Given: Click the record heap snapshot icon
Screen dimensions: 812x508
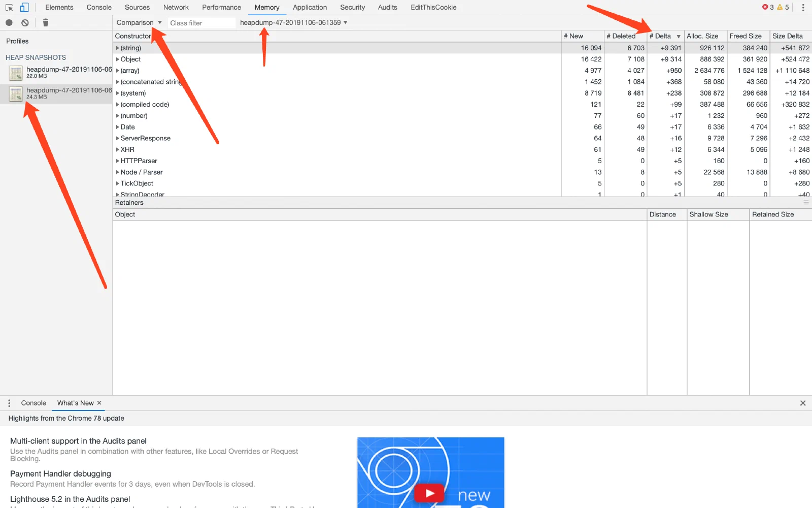Looking at the screenshot, I should (9, 23).
